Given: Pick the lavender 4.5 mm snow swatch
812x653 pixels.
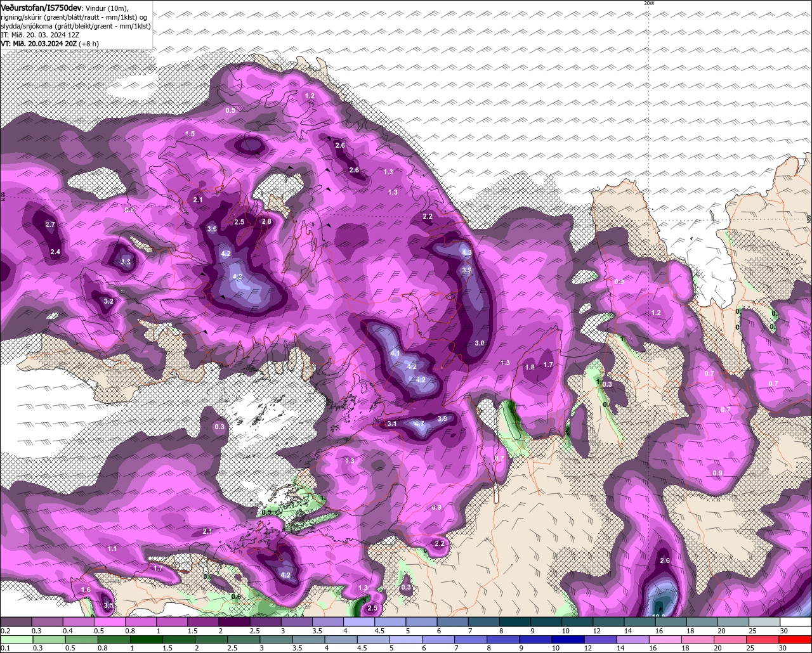Looking at the screenshot, I should click(x=390, y=622).
